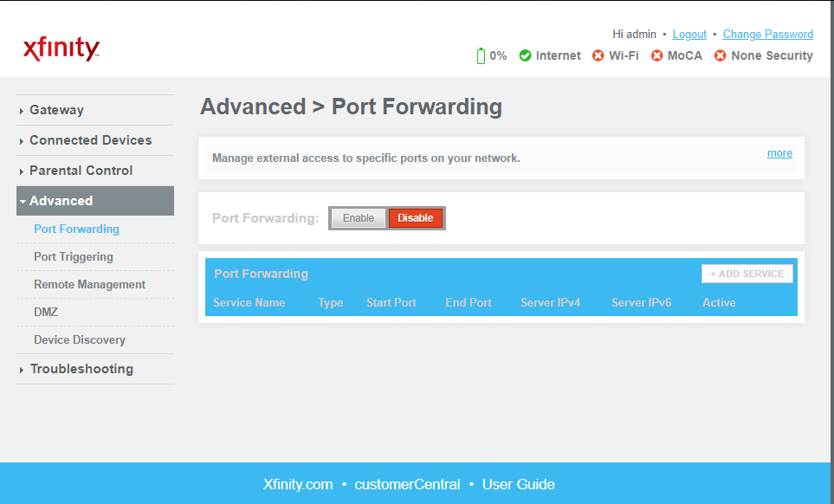Image resolution: width=834 pixels, height=504 pixels.
Task: Select Port Forwarding in sidebar
Action: click(x=76, y=229)
